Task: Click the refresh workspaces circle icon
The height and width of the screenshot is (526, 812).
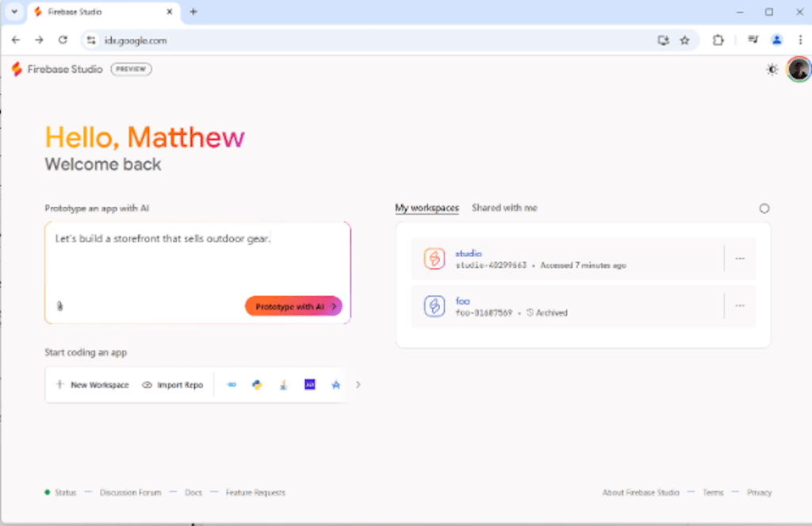Action: coord(764,208)
